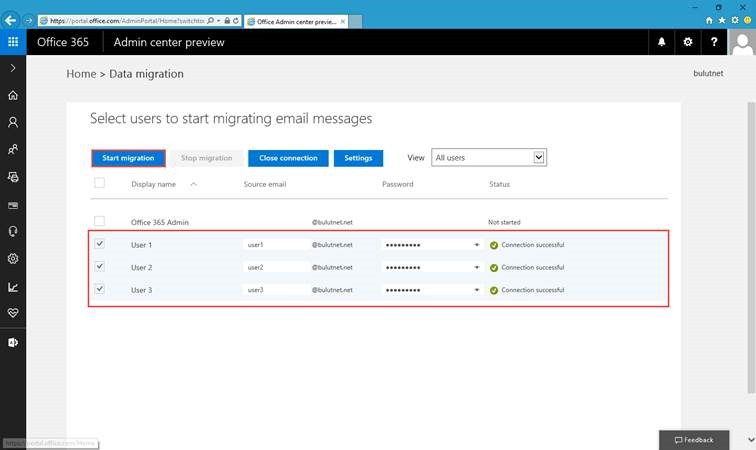Open the settings gear in the header
The height and width of the screenshot is (450, 756).
pos(688,42)
